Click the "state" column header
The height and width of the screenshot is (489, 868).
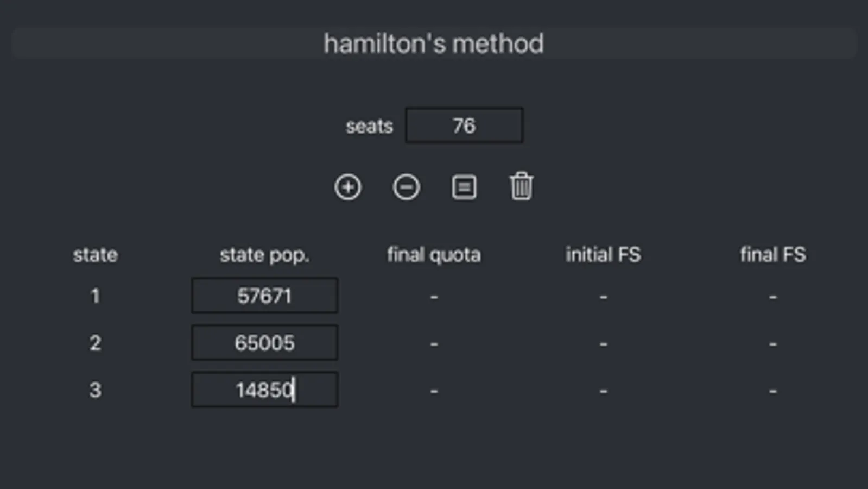click(95, 255)
